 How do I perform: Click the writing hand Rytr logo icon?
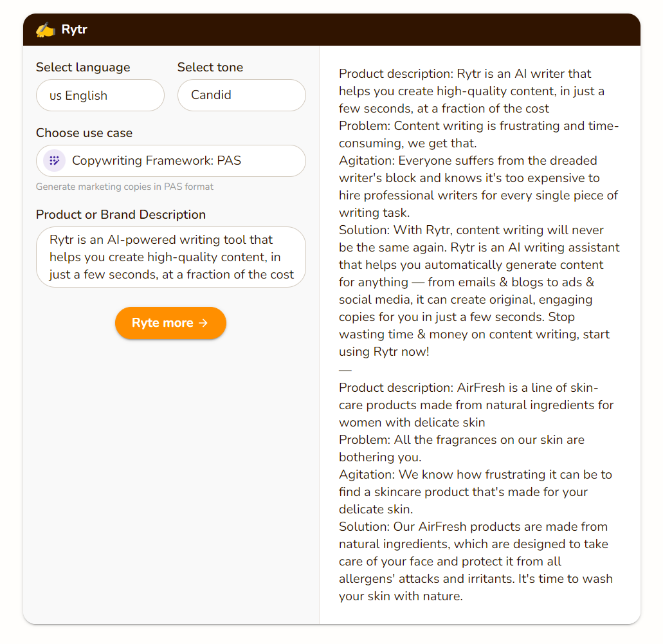coord(45,30)
